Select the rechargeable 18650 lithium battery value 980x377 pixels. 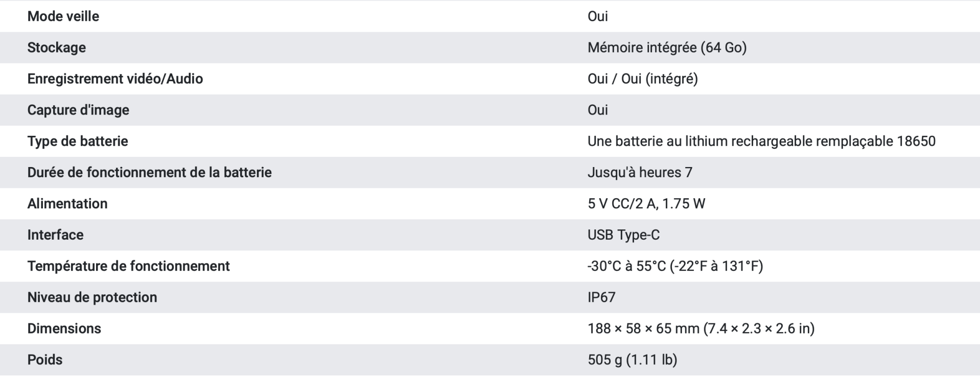pyautogui.click(x=761, y=141)
